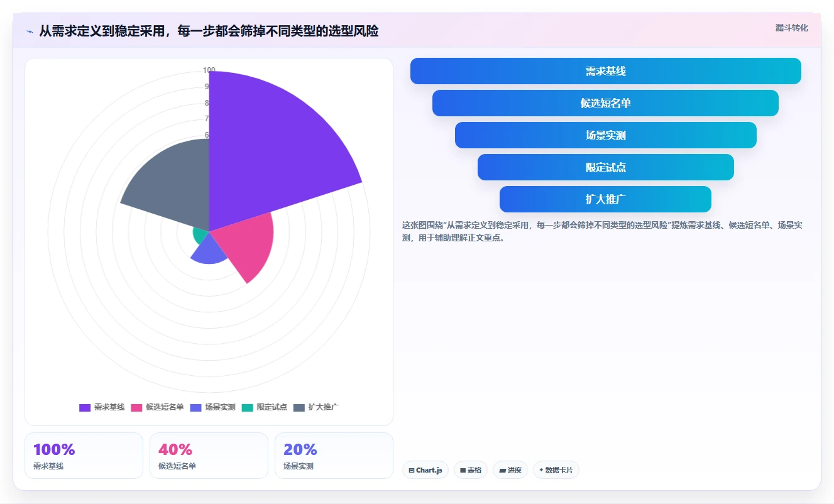
Task: Select the 扩大推广 funnel bar
Action: point(605,199)
